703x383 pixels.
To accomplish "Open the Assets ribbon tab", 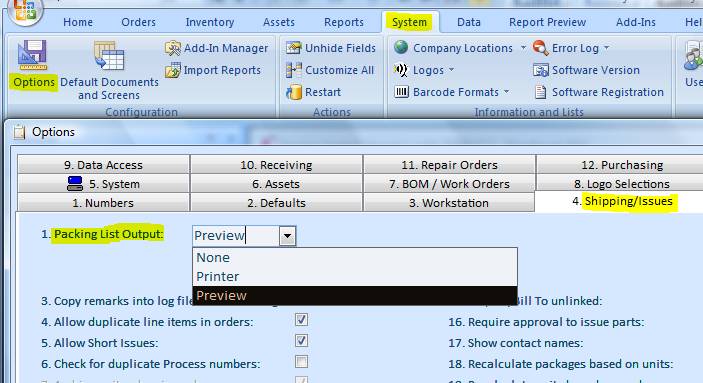I will click(x=279, y=22).
